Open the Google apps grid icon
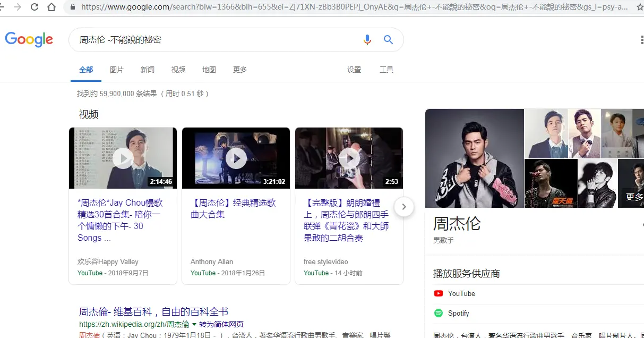This screenshot has width=644, height=338. [x=642, y=40]
